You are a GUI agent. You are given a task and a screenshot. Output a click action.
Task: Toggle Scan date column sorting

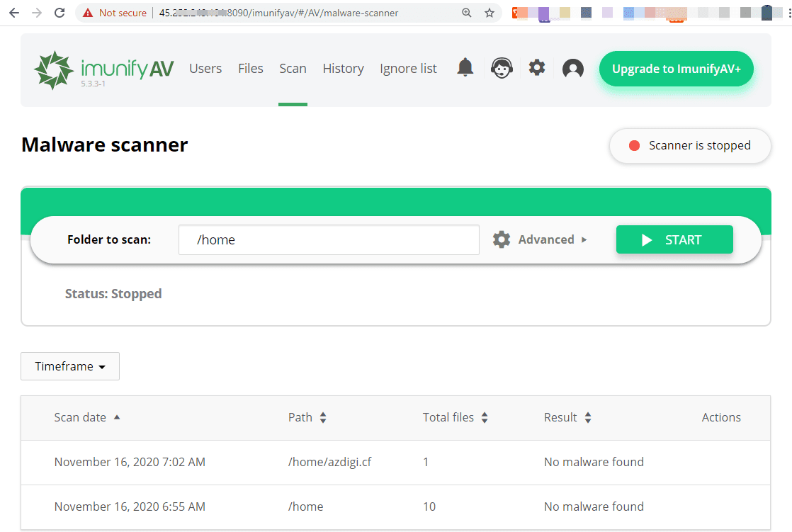(x=118, y=417)
